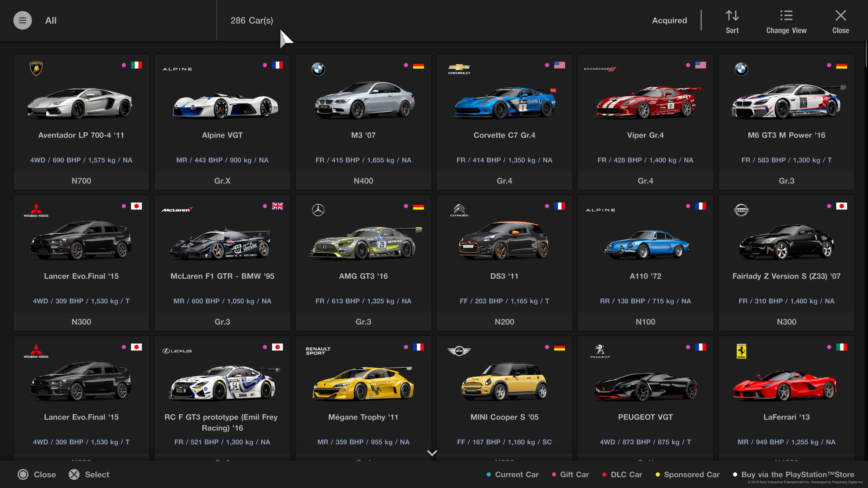Click the Sponsored Car legend entry
Screen dimensions: 868x488
(x=687, y=474)
